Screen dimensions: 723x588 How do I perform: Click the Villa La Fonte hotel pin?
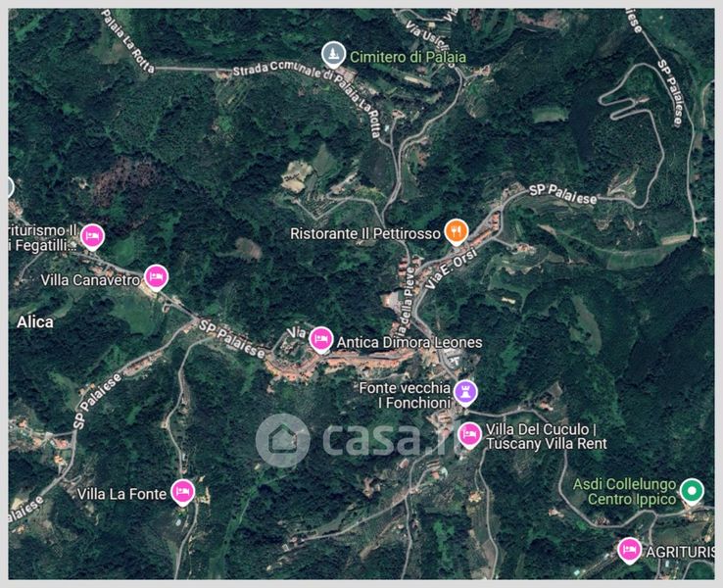click(182, 493)
